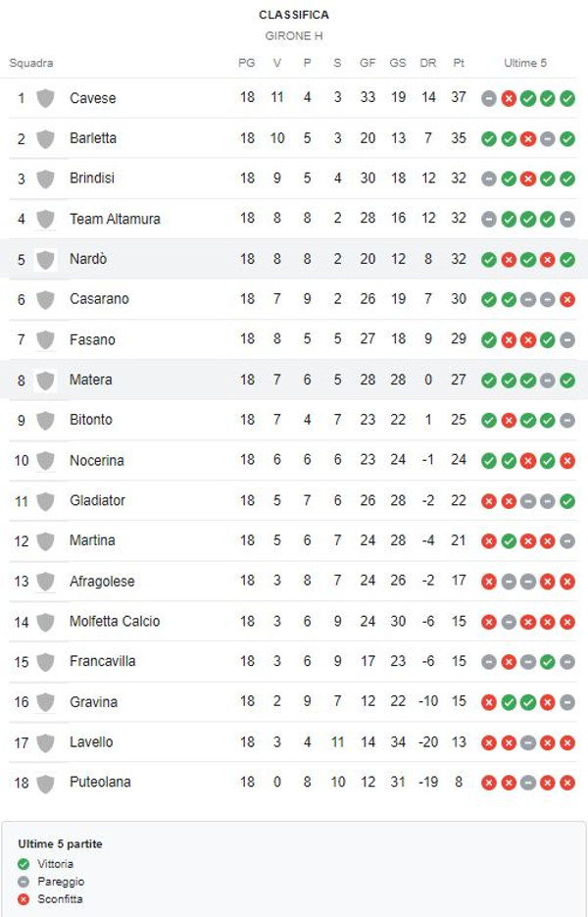The height and width of the screenshot is (917, 588).
Task: Click the Cavese team shield icon
Action: tap(45, 98)
